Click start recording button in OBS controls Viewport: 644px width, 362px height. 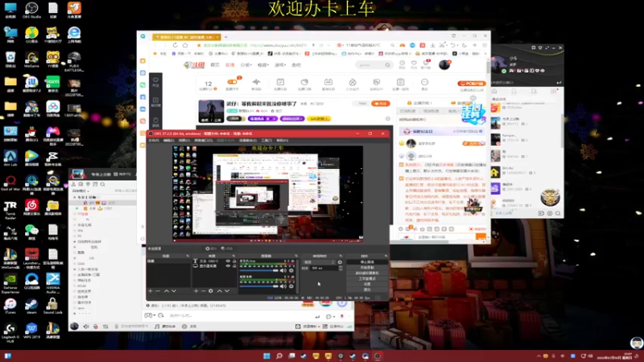click(367, 268)
